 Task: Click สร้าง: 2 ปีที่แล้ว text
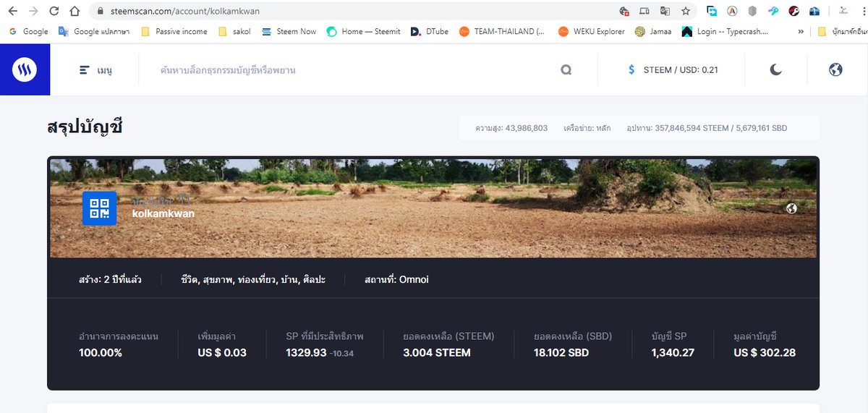click(110, 279)
